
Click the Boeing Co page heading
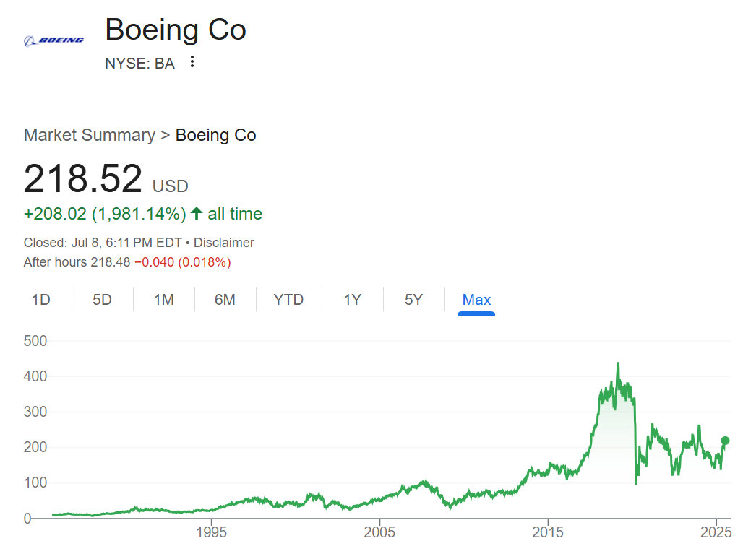point(176,30)
